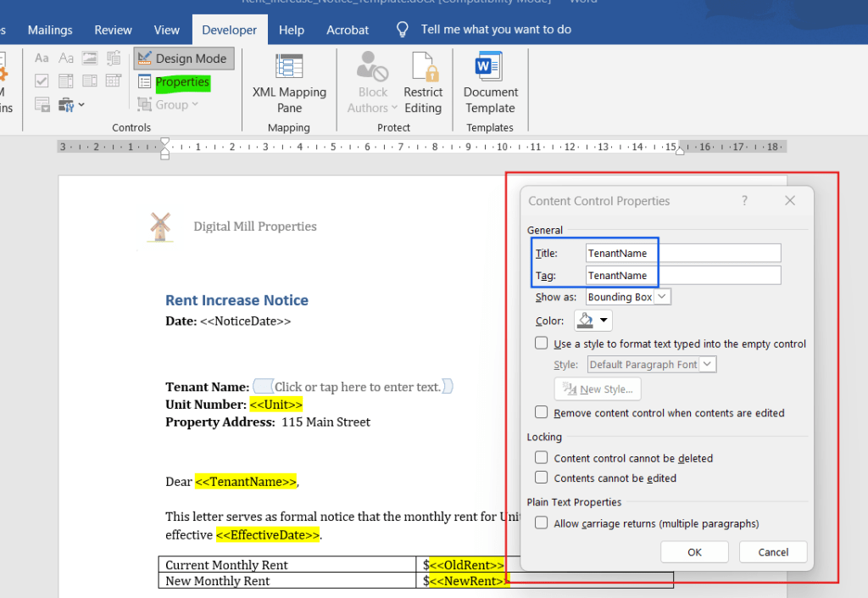The image size is (868, 598).
Task: Open the Help tab
Action: pos(292,30)
